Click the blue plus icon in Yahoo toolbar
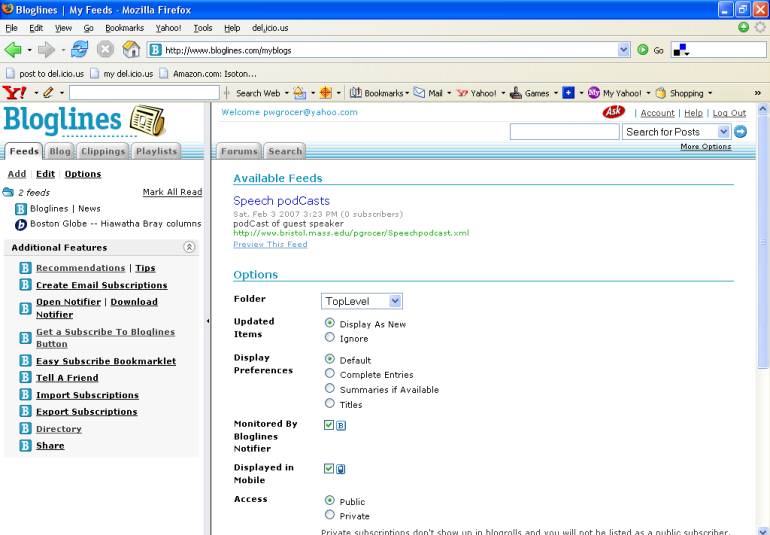 coord(568,92)
